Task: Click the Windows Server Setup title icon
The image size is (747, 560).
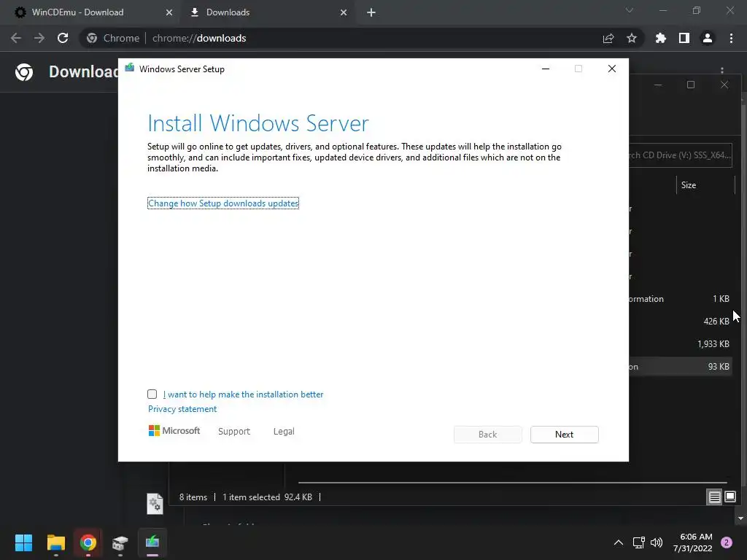Action: point(130,68)
